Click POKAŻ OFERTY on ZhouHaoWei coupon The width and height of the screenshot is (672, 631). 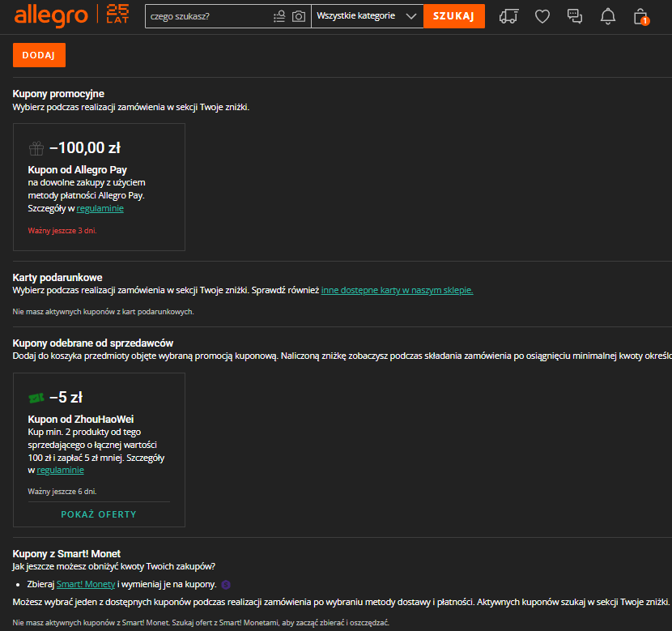pyautogui.click(x=99, y=514)
